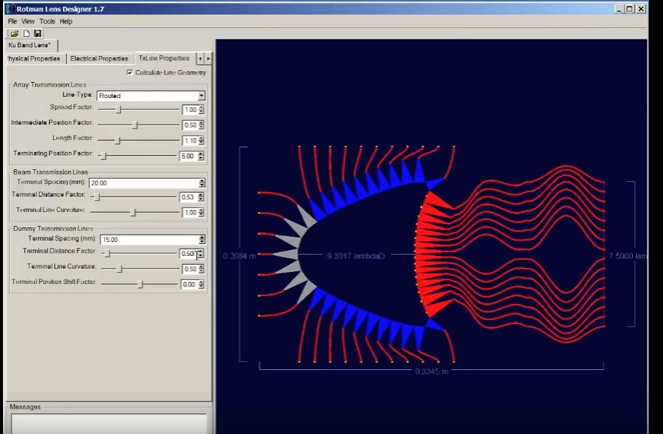Toggle the Calculate Line Geometry checkbox
Viewport: 663px width, 434px height.
tap(129, 72)
